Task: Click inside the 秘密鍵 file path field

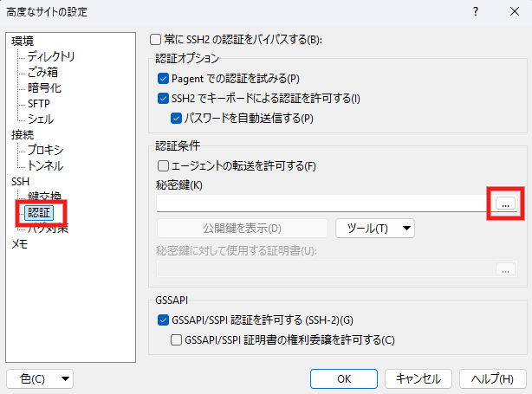Action: (322, 203)
